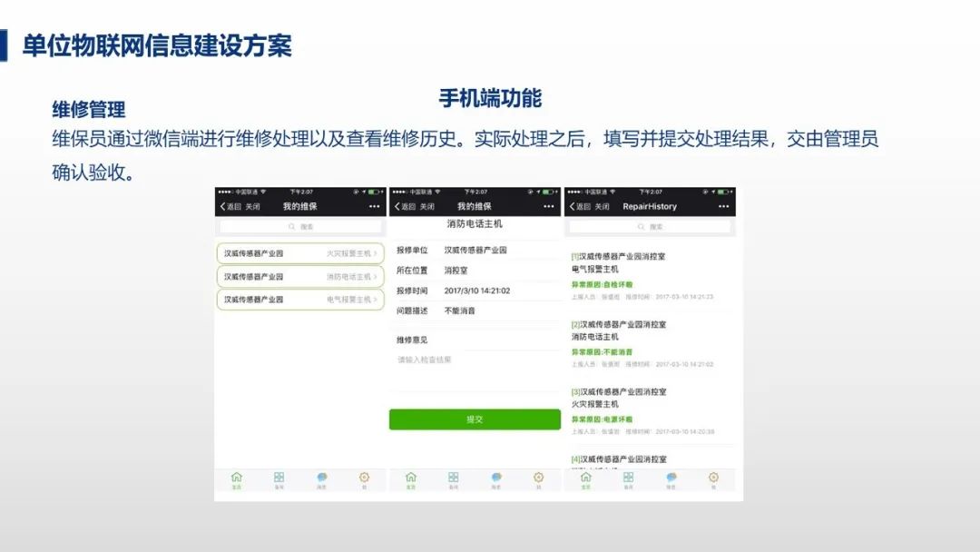Click the RepairHistory screen title
The width and height of the screenshot is (980, 552).
(650, 206)
